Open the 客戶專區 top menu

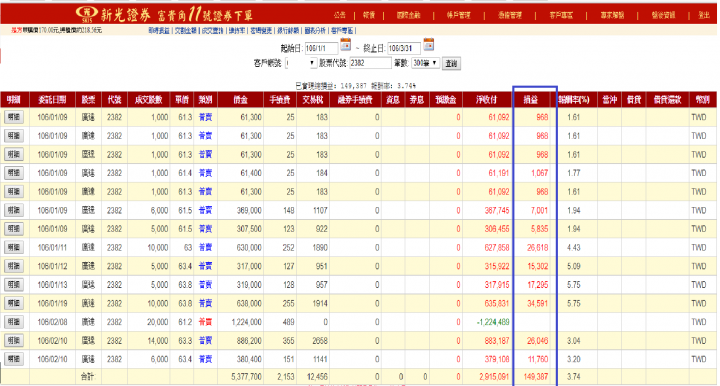pyautogui.click(x=561, y=15)
